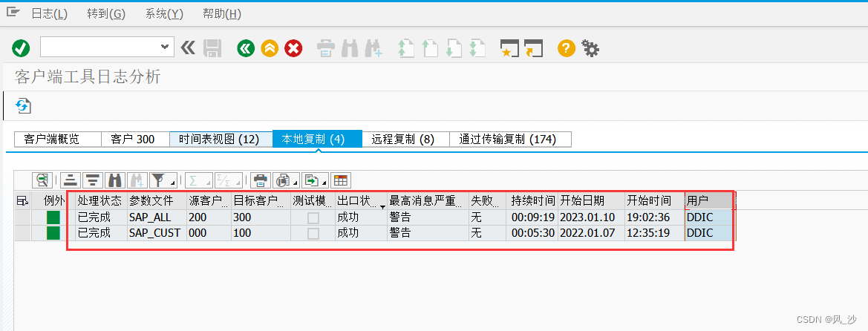Open the yellow Help question mark icon

tap(567, 49)
